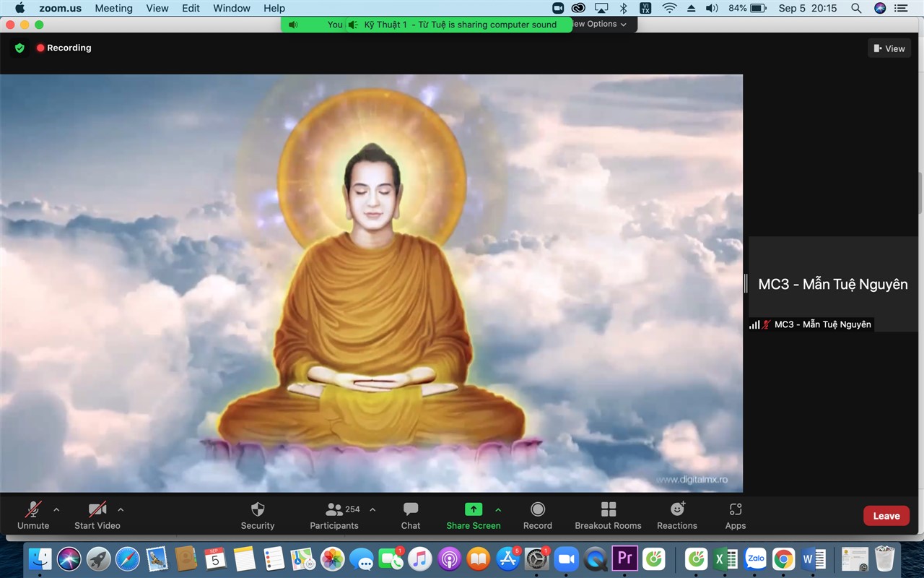
Task: Click the green Share Screen button
Action: (474, 516)
